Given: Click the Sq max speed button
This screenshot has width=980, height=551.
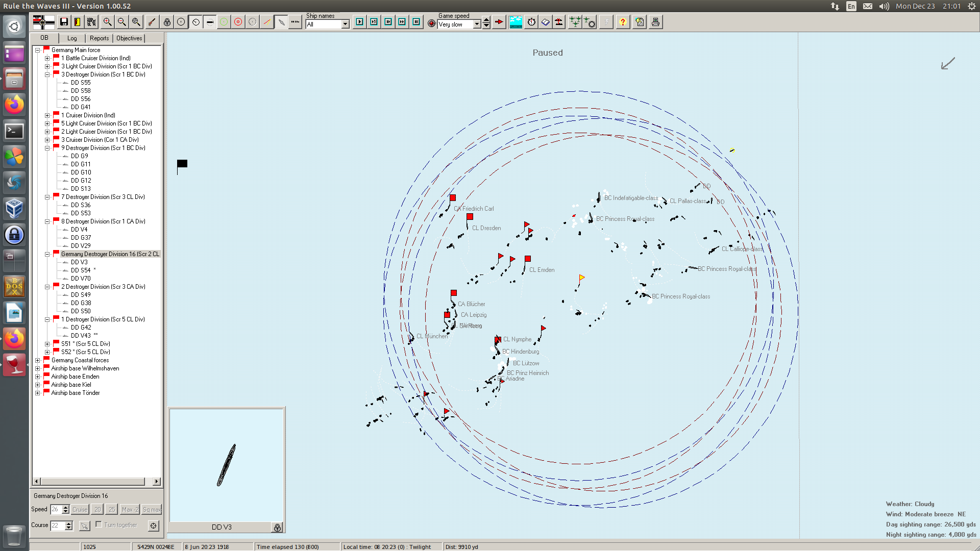Looking at the screenshot, I should point(152,509).
